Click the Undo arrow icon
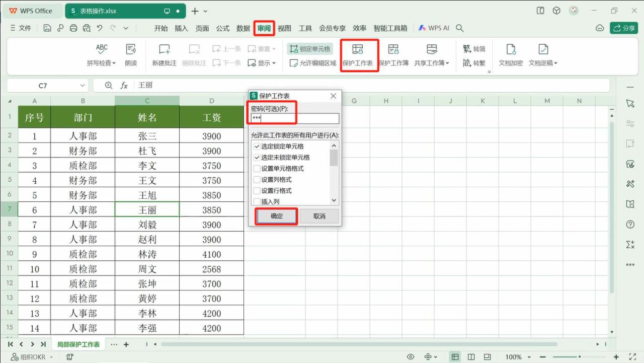The image size is (644, 363). (x=100, y=28)
